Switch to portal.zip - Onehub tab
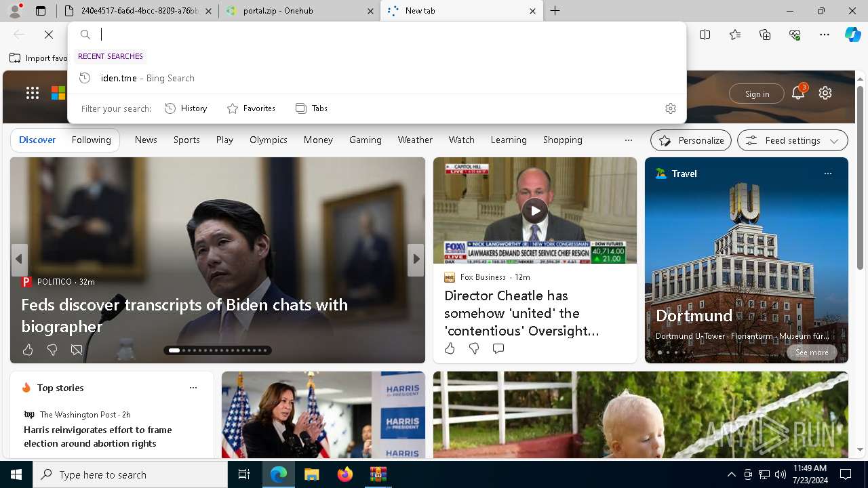This screenshot has width=868, height=488. (300, 11)
